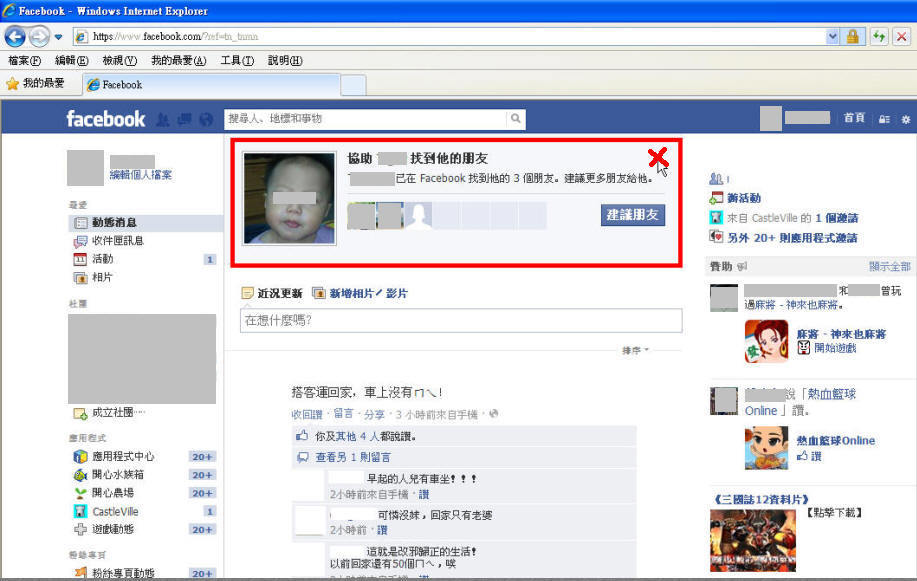Open the 檔案(F) menu
917x581 pixels.
pos(25,60)
